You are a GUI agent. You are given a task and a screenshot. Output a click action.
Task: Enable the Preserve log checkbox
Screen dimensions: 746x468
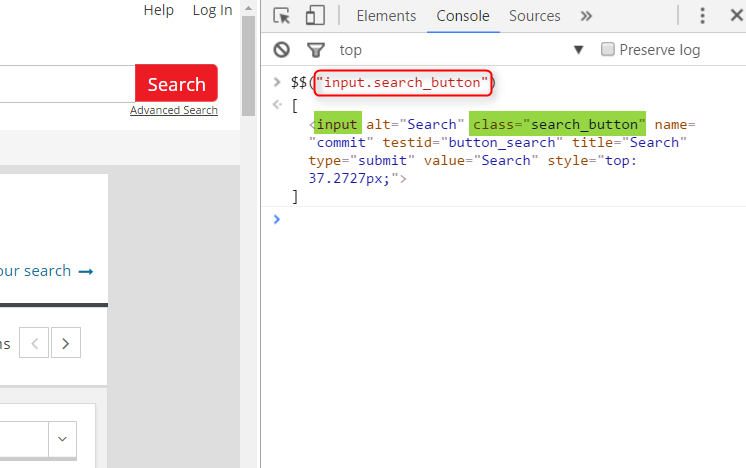pyautogui.click(x=608, y=49)
